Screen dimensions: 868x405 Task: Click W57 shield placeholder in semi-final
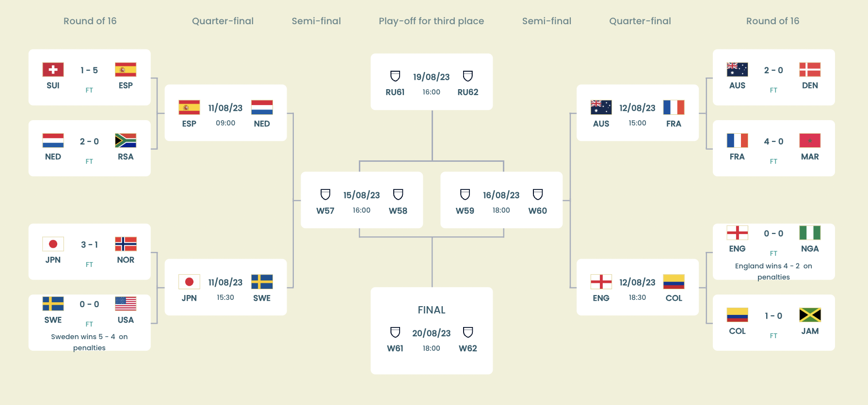[325, 195]
